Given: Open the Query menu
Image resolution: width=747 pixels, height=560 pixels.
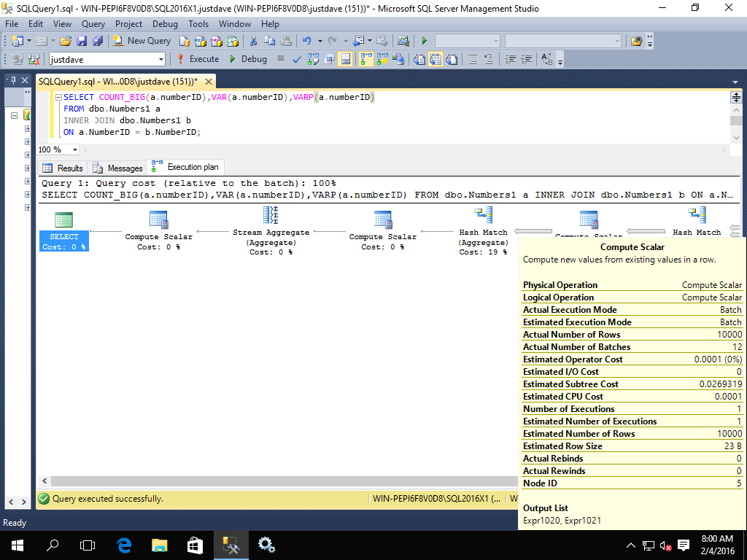Looking at the screenshot, I should (x=93, y=24).
